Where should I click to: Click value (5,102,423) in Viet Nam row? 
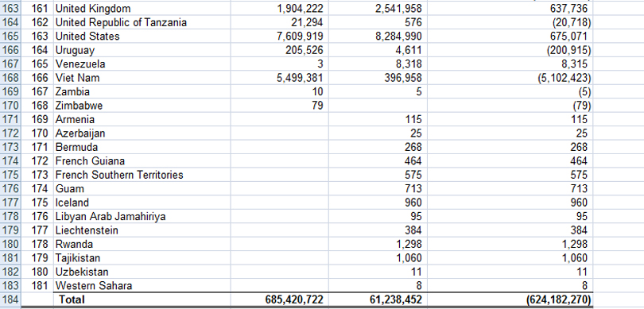click(x=510, y=78)
